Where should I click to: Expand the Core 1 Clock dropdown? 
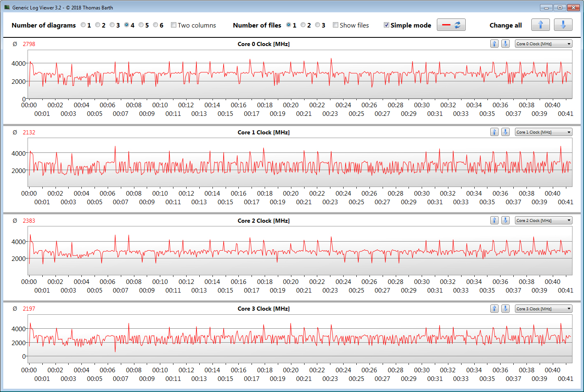(x=543, y=132)
